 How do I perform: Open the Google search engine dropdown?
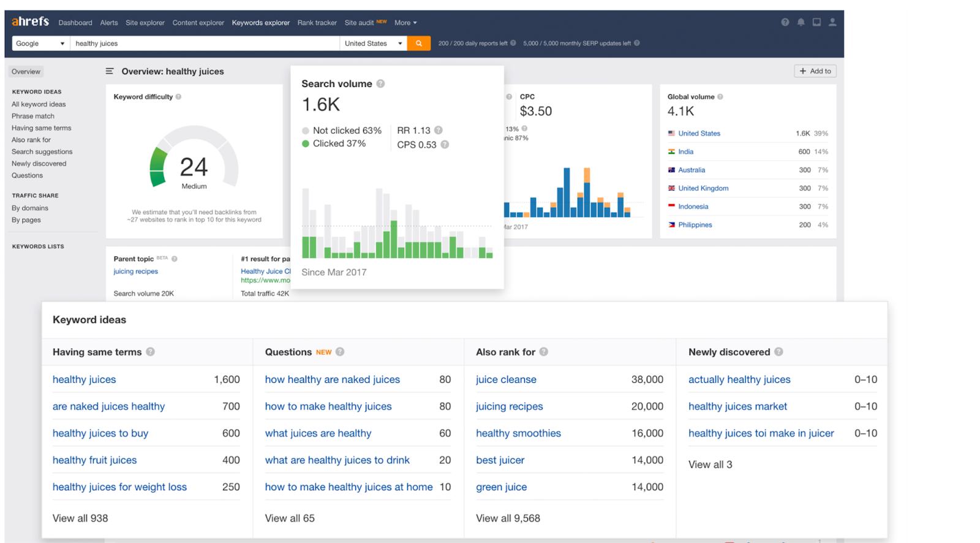tap(40, 44)
